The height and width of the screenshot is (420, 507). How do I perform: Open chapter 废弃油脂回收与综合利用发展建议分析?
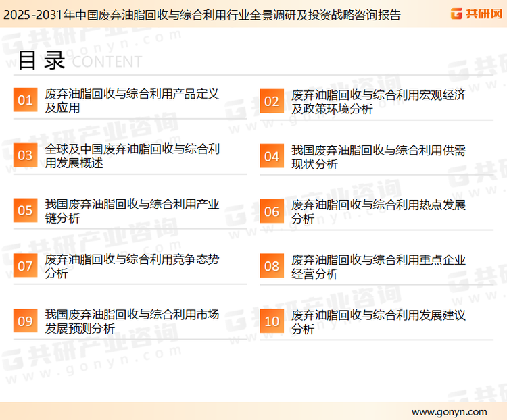[379, 322]
